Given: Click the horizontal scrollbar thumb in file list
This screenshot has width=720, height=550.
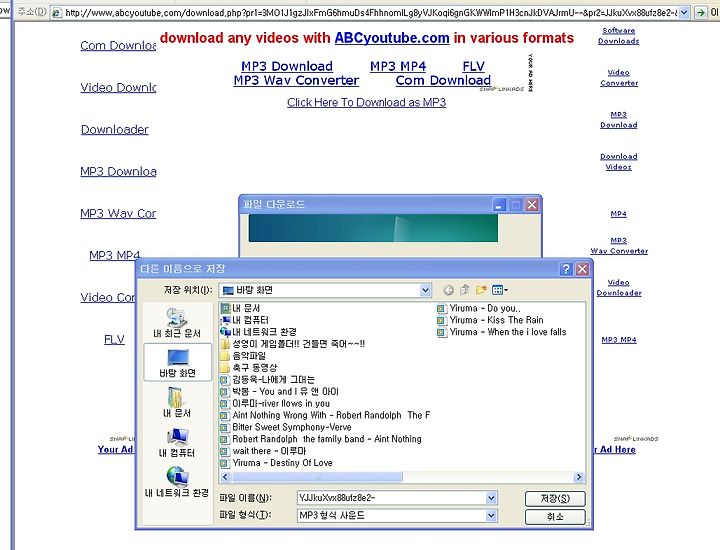Looking at the screenshot, I should tap(317, 477).
